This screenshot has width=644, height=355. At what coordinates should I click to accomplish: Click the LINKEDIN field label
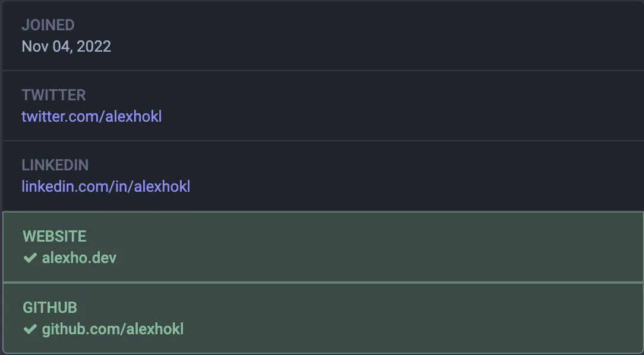point(56,165)
